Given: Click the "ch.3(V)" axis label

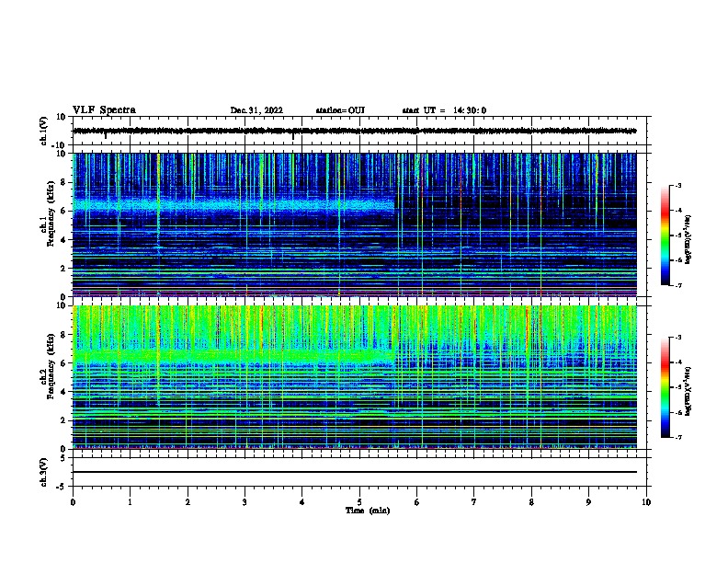Looking at the screenshot, I should 43,472.
